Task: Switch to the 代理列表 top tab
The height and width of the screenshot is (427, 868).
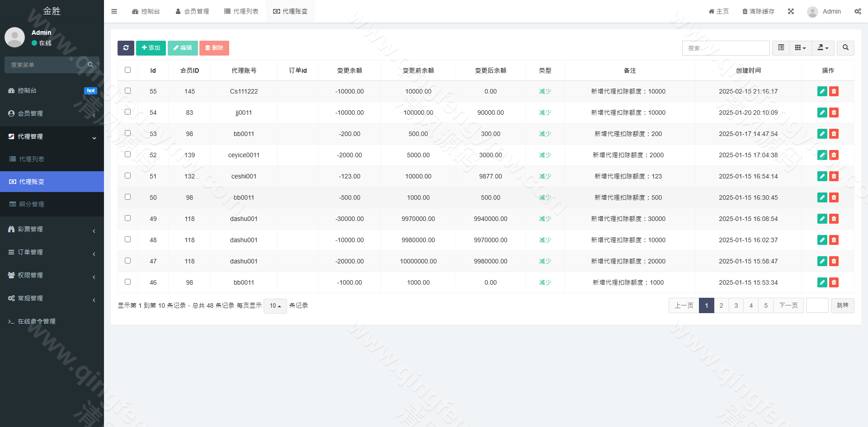Action: 241,11
